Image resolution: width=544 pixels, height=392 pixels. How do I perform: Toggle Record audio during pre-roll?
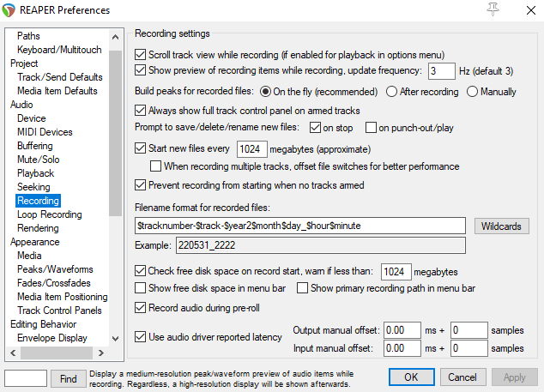point(140,308)
